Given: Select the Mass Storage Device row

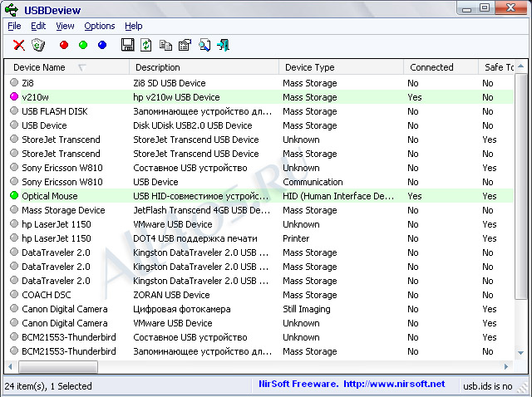Looking at the screenshot, I should [260, 210].
